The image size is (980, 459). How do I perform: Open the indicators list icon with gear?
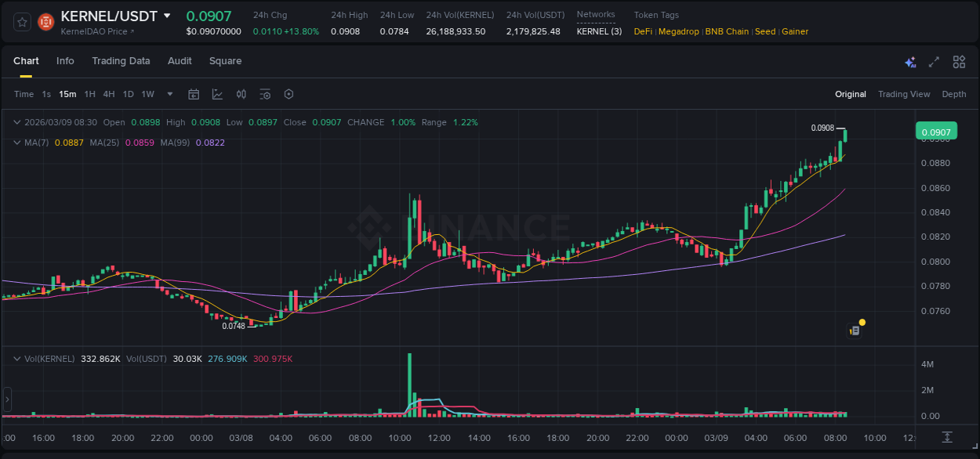265,94
